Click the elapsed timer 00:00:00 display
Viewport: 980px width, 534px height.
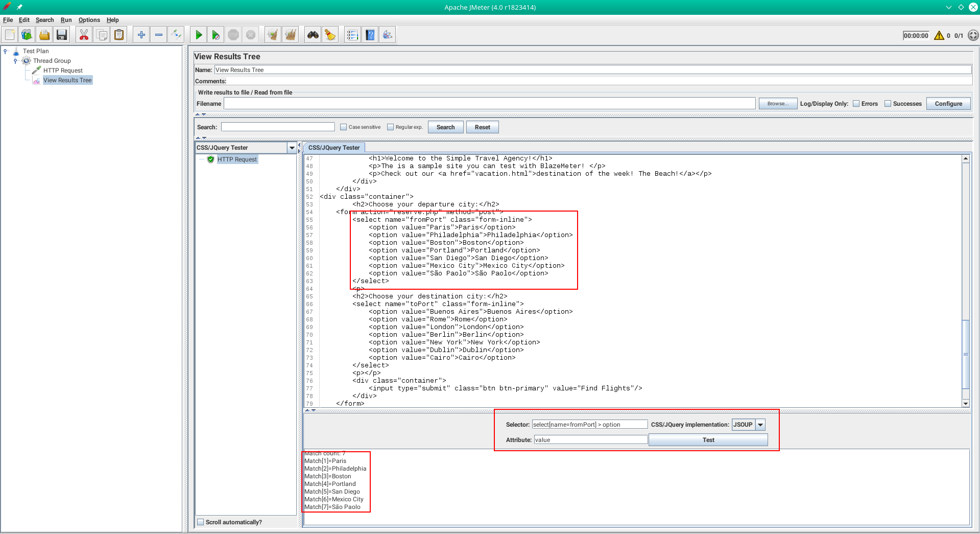point(916,35)
